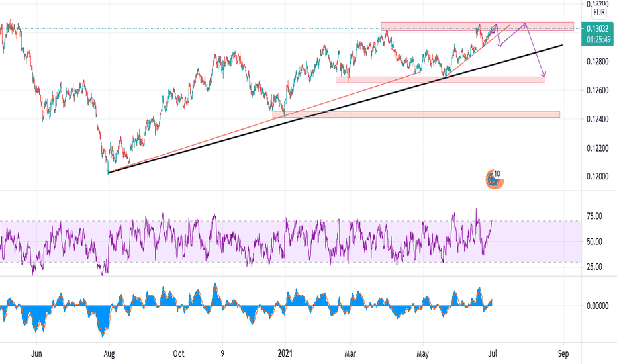Click the RSI 25.00 scale label
The height and width of the screenshot is (364, 617).
pyautogui.click(x=594, y=267)
